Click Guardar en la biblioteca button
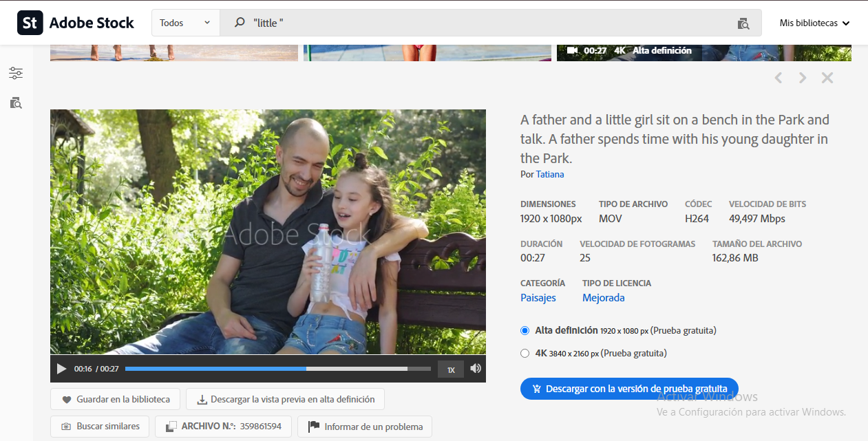Viewport: 868px width, 441px height. [x=116, y=399]
